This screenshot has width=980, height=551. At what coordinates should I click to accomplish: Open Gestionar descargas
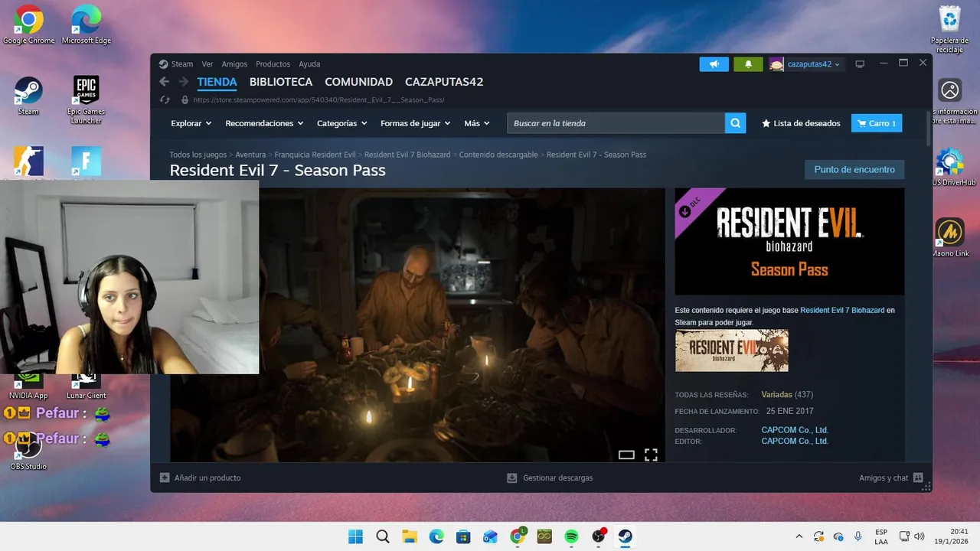[550, 478]
